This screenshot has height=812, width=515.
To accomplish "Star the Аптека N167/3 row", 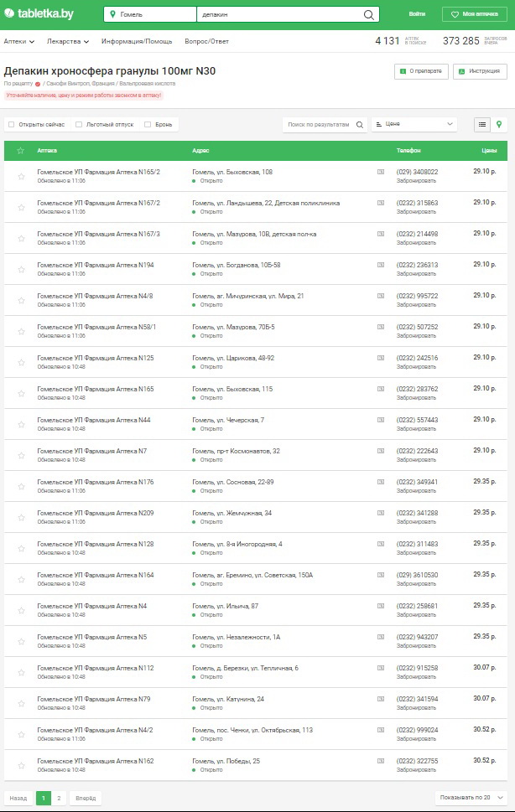I will tap(21, 239).
